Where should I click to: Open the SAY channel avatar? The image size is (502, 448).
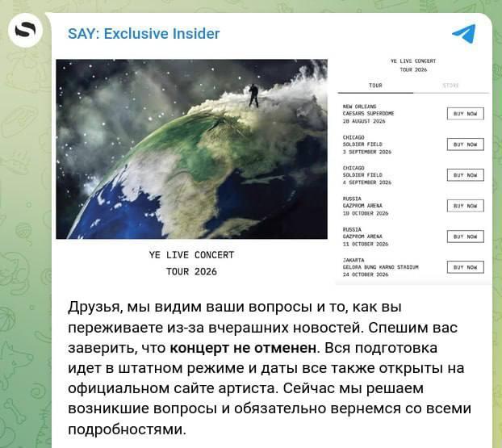pyautogui.click(x=25, y=31)
